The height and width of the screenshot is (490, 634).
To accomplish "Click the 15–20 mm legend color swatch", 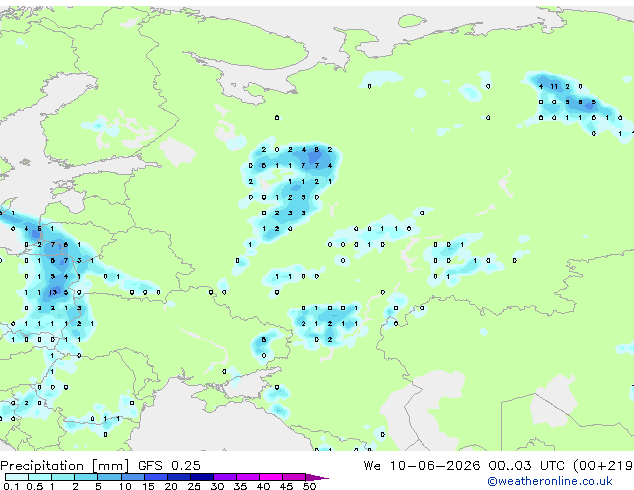I will 155,477.
